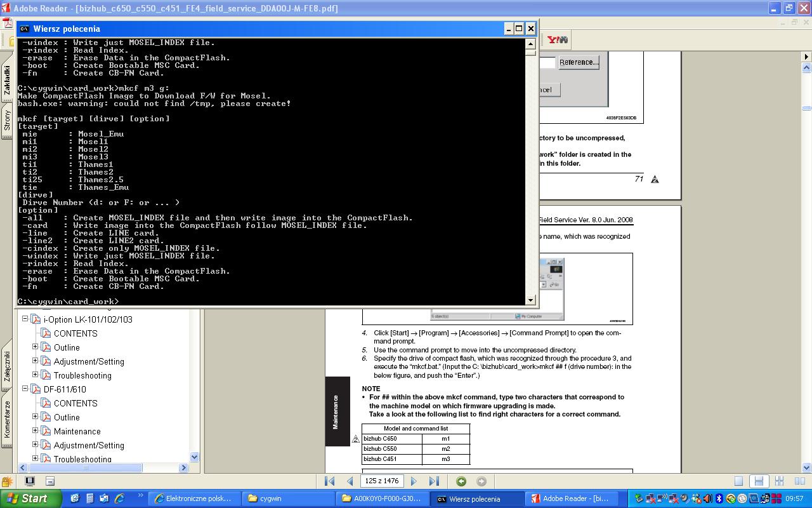Switch to cygwin folder taskbar button
The height and width of the screenshot is (508, 812).
(x=289, y=498)
